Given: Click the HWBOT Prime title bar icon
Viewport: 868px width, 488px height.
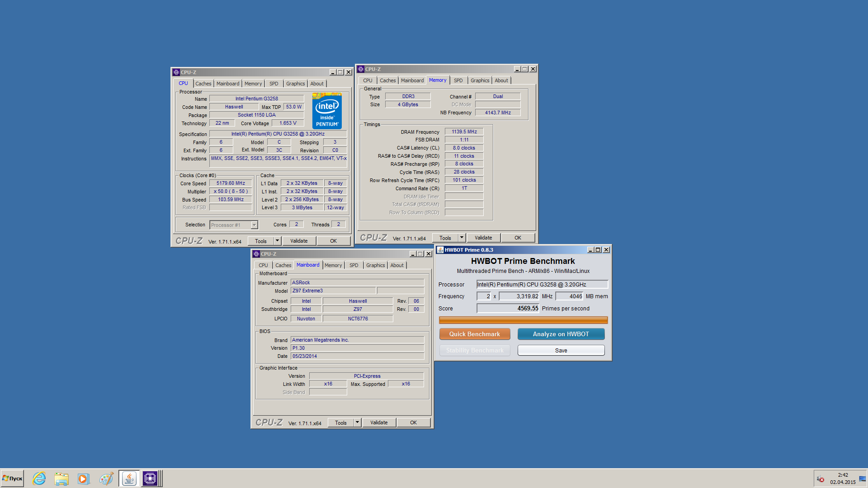Looking at the screenshot, I should pos(440,250).
